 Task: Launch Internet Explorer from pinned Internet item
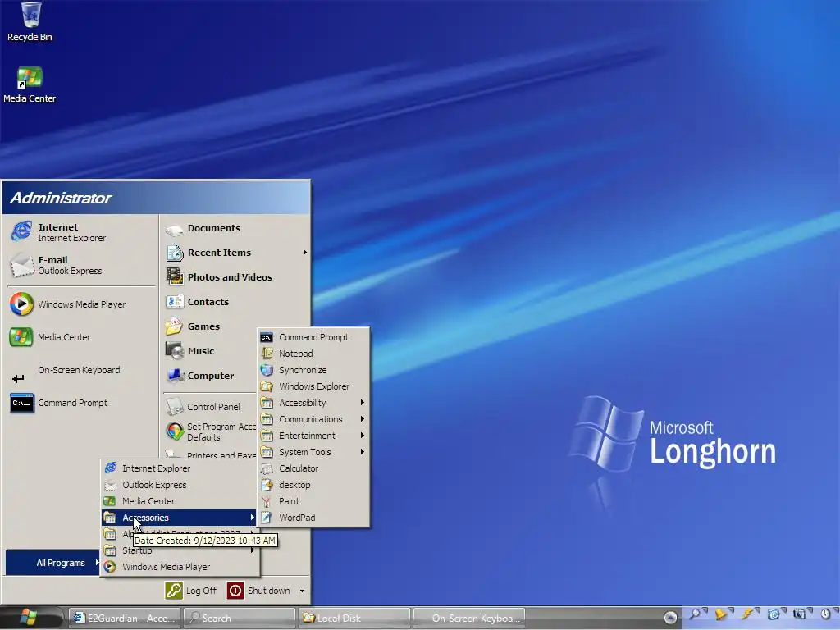click(x=80, y=232)
